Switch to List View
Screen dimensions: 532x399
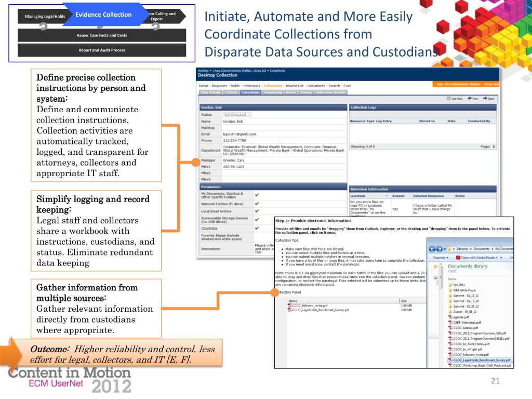tap(454, 98)
